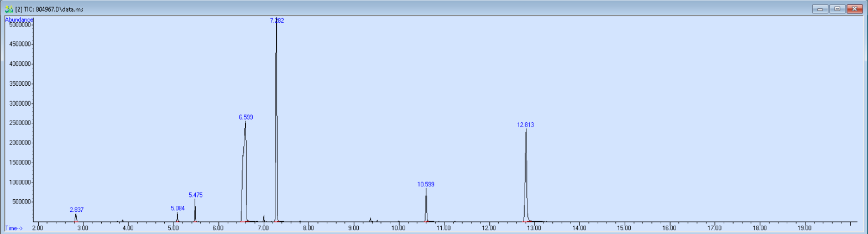
Task: Click the 'Abundance' y-axis label
Action: [x=19, y=19]
